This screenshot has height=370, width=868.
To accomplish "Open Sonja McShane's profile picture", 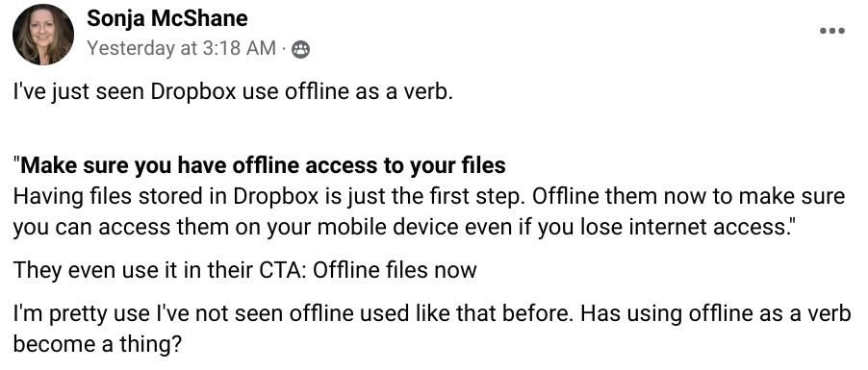I will click(x=43, y=35).
